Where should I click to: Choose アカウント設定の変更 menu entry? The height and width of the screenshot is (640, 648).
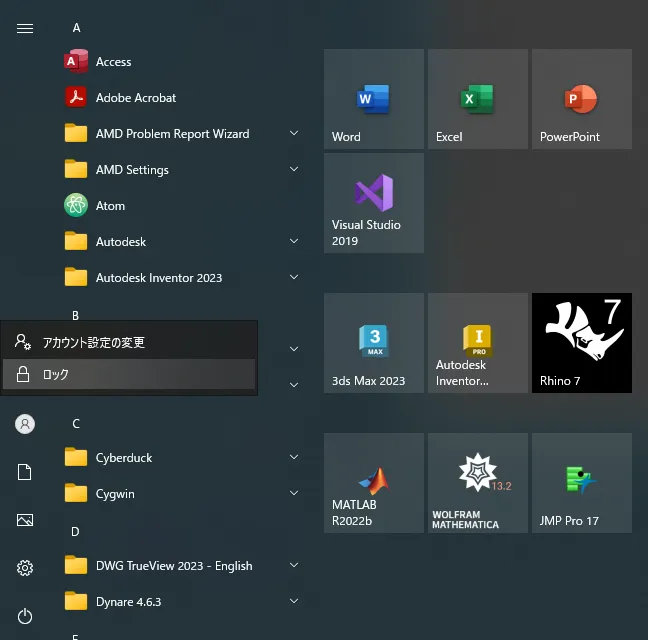coord(128,342)
